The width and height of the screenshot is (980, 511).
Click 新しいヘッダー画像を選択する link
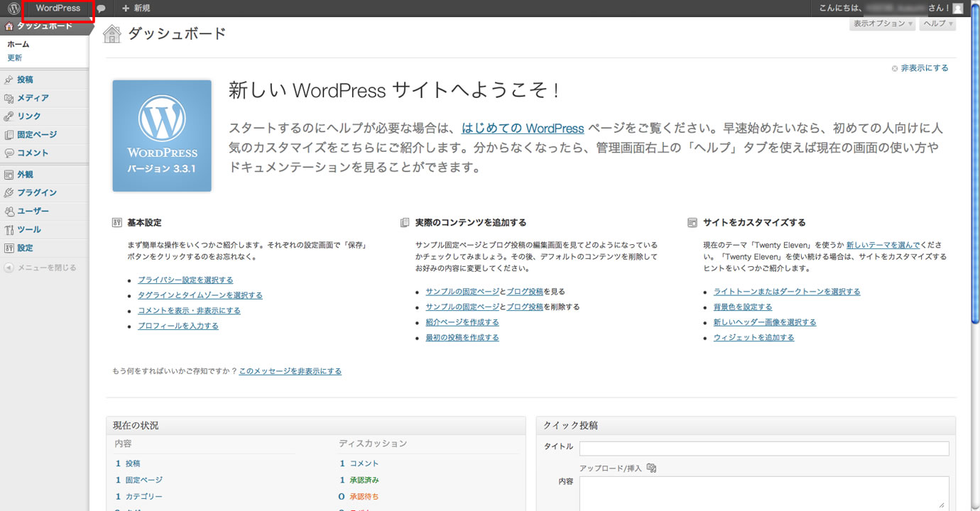pyautogui.click(x=765, y=322)
